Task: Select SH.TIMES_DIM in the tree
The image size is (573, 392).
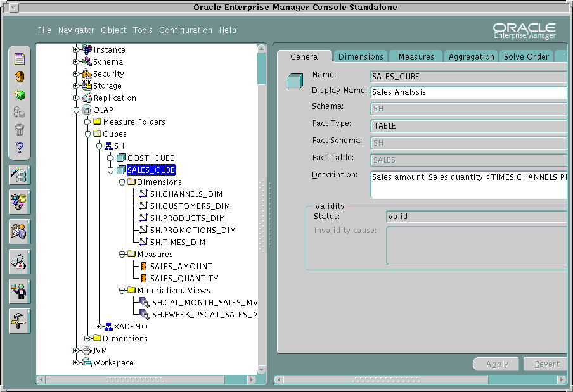Action: click(177, 242)
